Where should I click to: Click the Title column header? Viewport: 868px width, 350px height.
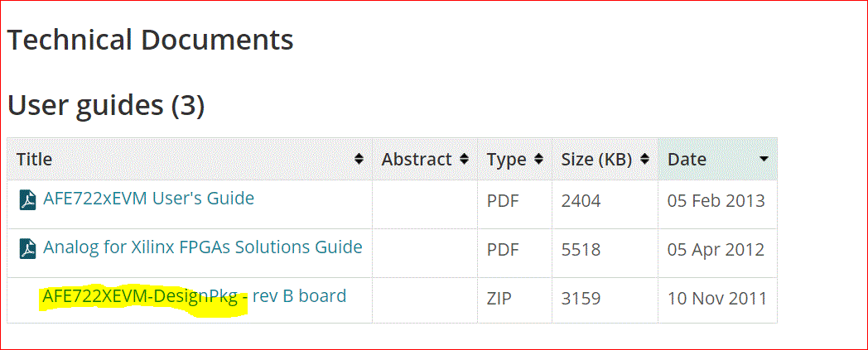pos(35,160)
